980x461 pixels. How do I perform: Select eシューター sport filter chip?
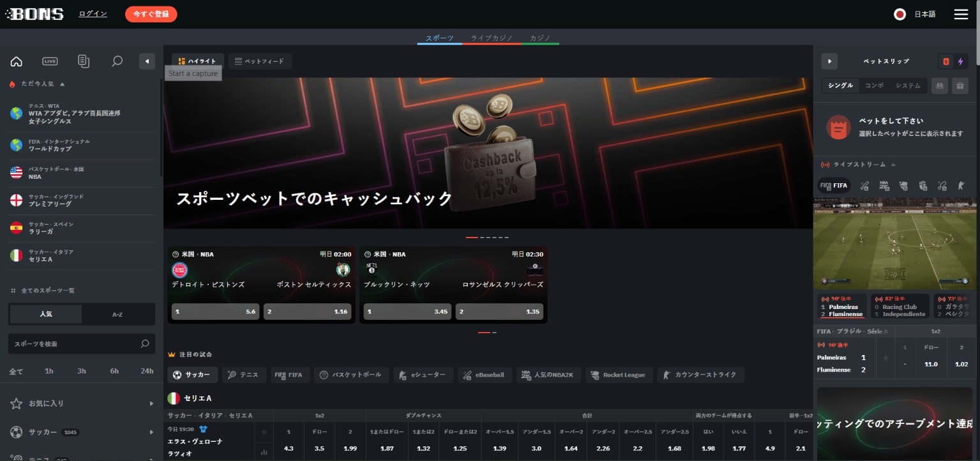pyautogui.click(x=423, y=375)
